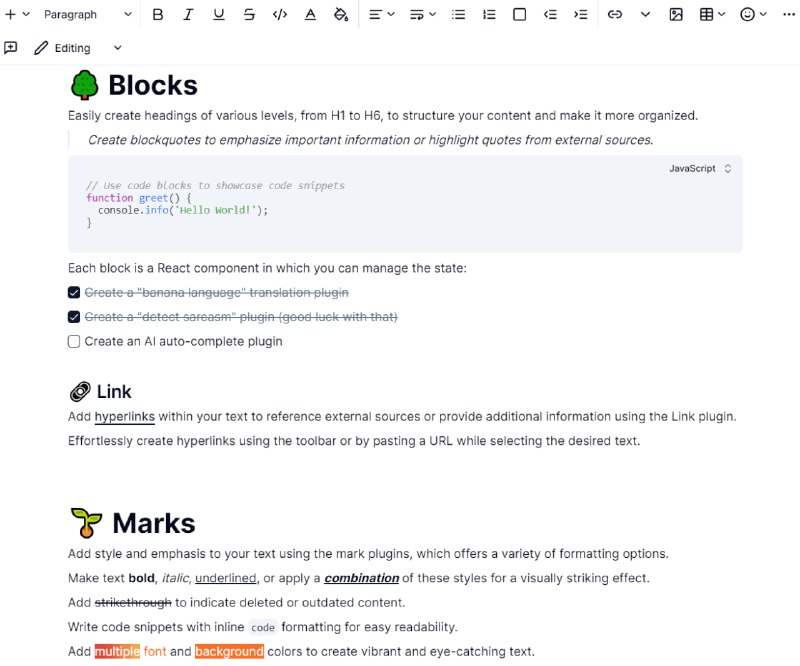
Task: Apply italic formatting from toolbar
Action: (188, 14)
